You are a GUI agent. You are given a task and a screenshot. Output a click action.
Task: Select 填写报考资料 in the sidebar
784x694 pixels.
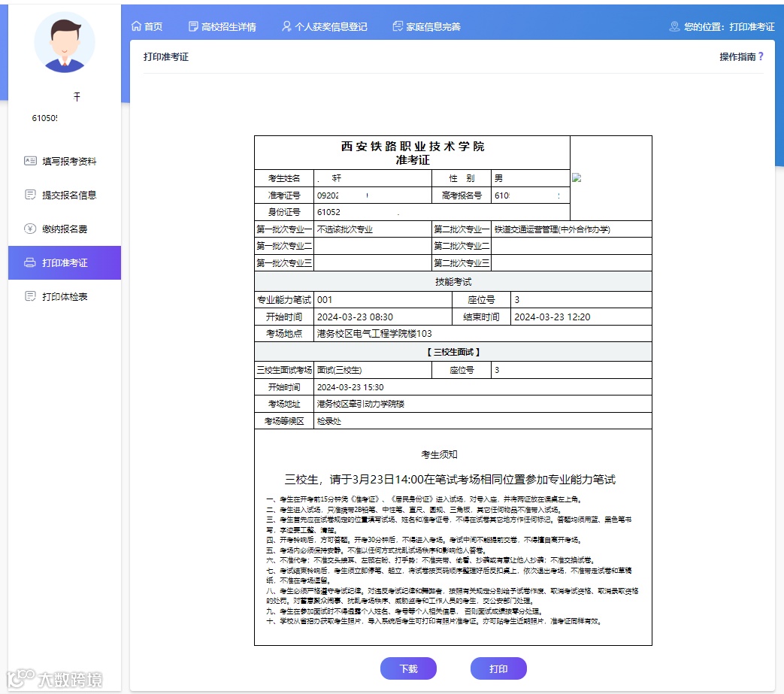65,161
